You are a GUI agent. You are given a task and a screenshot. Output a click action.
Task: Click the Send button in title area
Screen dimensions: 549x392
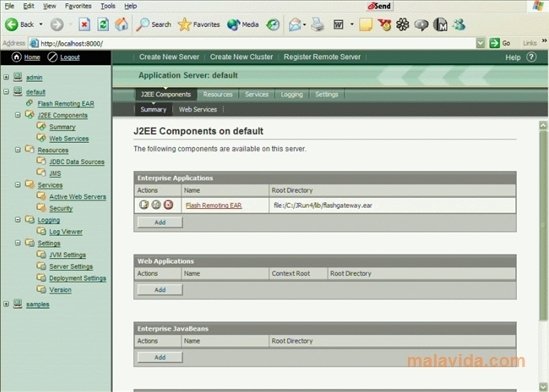[x=380, y=6]
